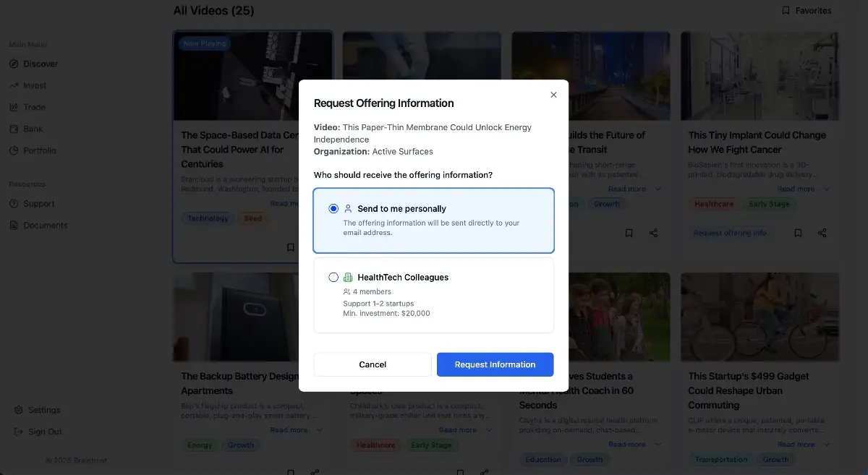Go to the Invest menu item
This screenshot has height=475, width=868.
pyautogui.click(x=34, y=85)
